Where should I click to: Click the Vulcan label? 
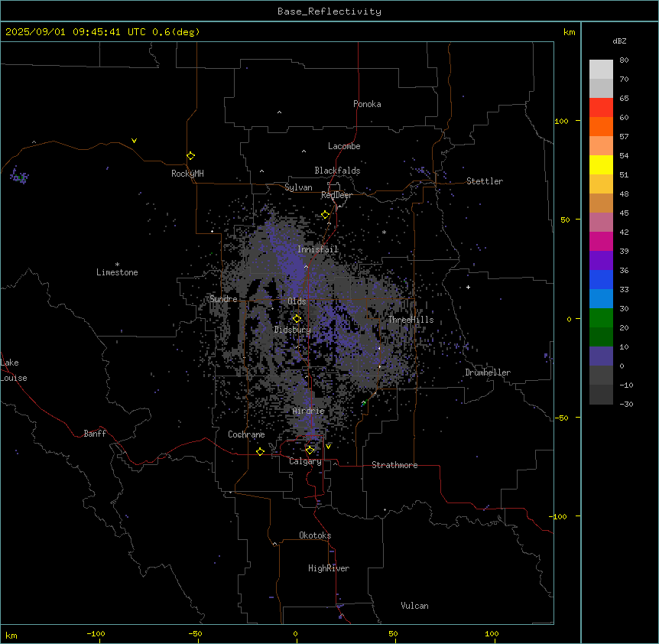(x=415, y=606)
